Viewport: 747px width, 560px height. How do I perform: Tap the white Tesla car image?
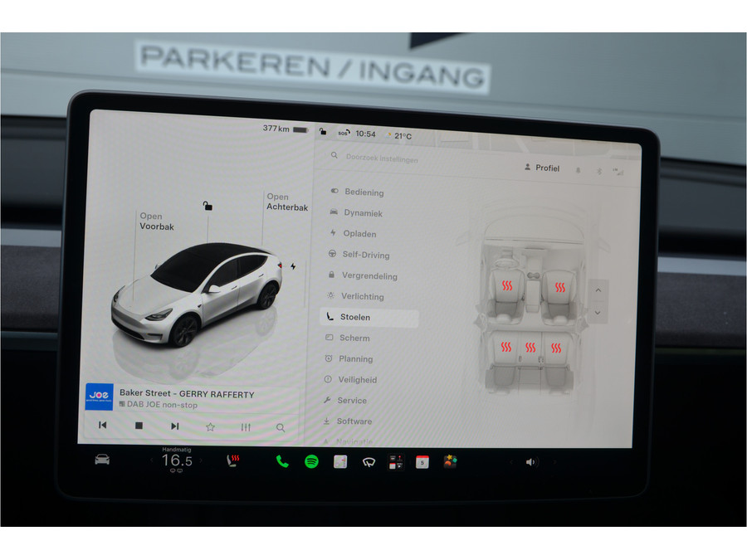click(197, 295)
